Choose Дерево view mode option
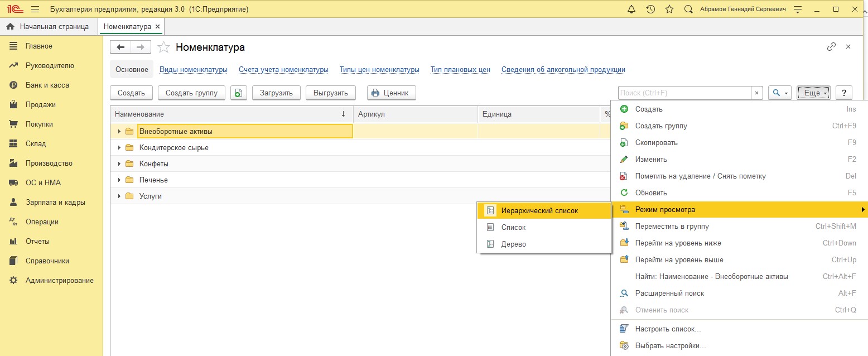The height and width of the screenshot is (356, 868). click(513, 244)
